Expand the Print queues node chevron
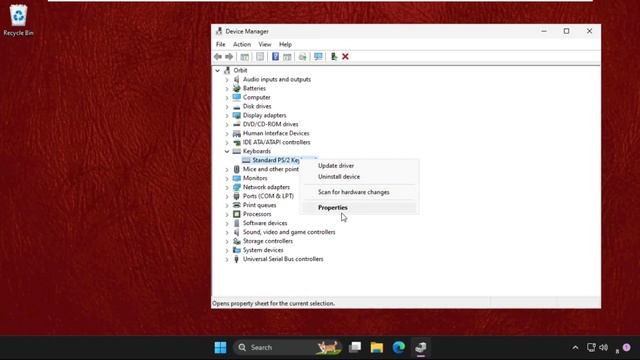The width and height of the screenshot is (640, 360). [227, 205]
